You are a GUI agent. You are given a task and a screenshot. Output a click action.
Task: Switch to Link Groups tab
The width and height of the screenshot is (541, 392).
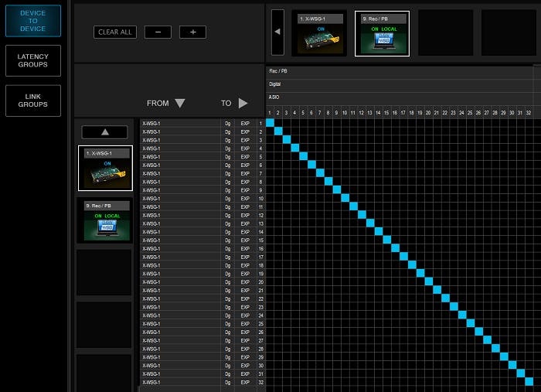[x=32, y=101]
